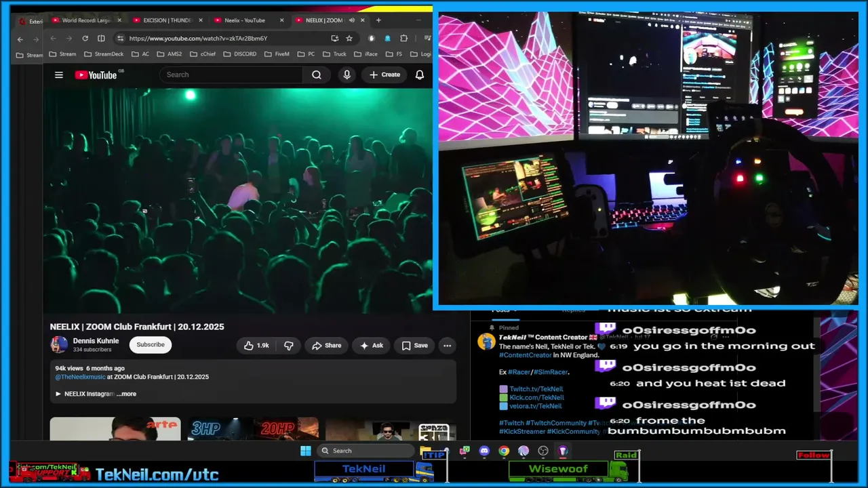The height and width of the screenshot is (488, 868).
Task: Open the FiveM bookmarks folder
Action: [x=277, y=54]
